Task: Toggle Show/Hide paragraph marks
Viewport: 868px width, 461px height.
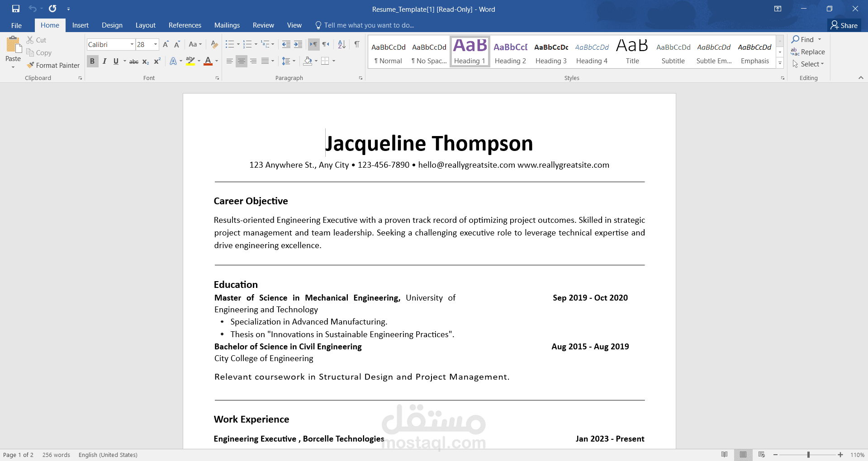Action: click(357, 44)
